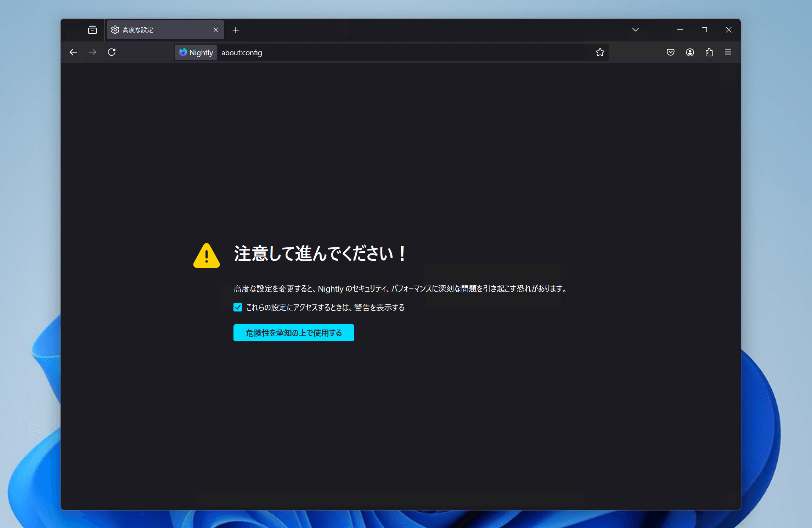Bookmark this page with star icon
The height and width of the screenshot is (528, 812).
[x=600, y=52]
